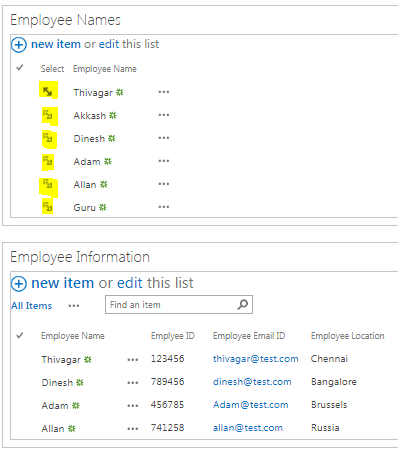This screenshot has width=398, height=474.
Task: Sort by Select column header
Action: tap(52, 69)
